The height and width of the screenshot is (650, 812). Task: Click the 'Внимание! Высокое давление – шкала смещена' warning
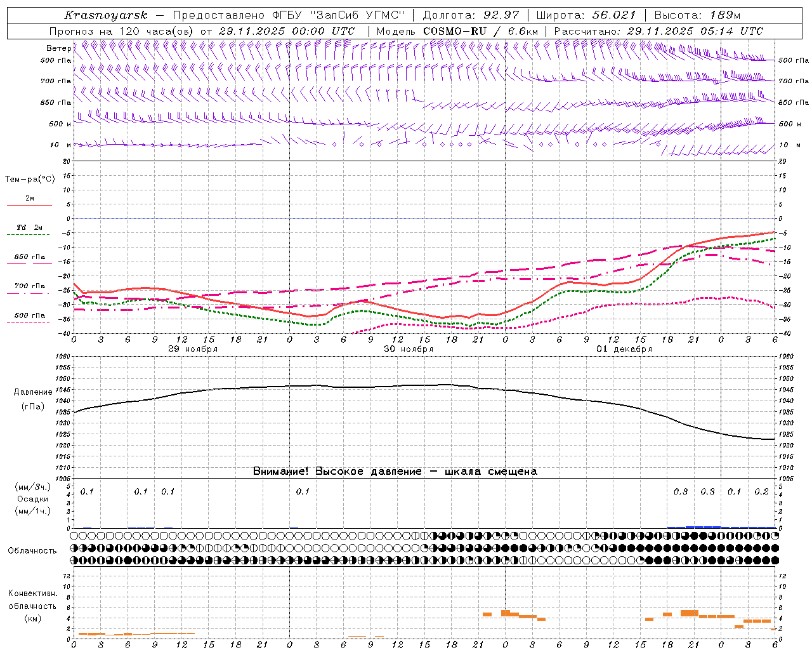pos(395,472)
